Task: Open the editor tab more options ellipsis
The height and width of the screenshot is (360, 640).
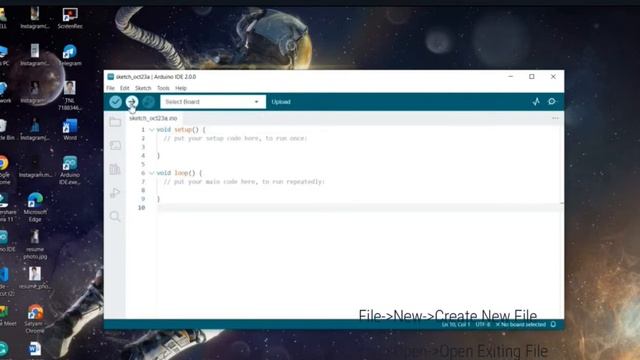Action: (x=555, y=118)
